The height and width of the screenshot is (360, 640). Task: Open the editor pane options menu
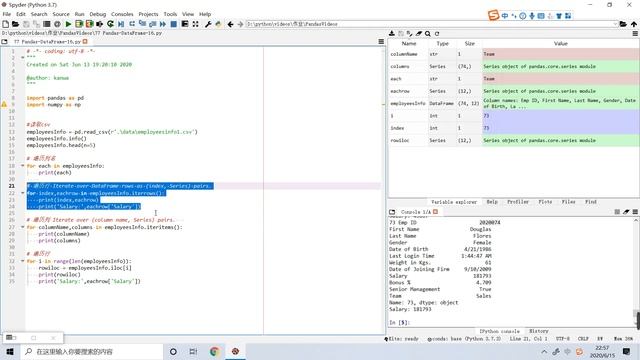coord(381,42)
